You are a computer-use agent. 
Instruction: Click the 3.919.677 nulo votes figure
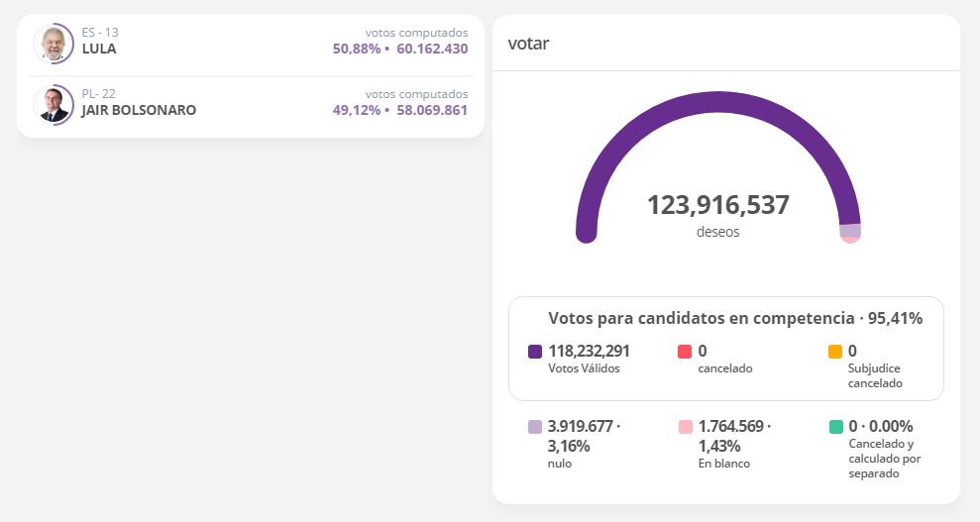[582, 426]
